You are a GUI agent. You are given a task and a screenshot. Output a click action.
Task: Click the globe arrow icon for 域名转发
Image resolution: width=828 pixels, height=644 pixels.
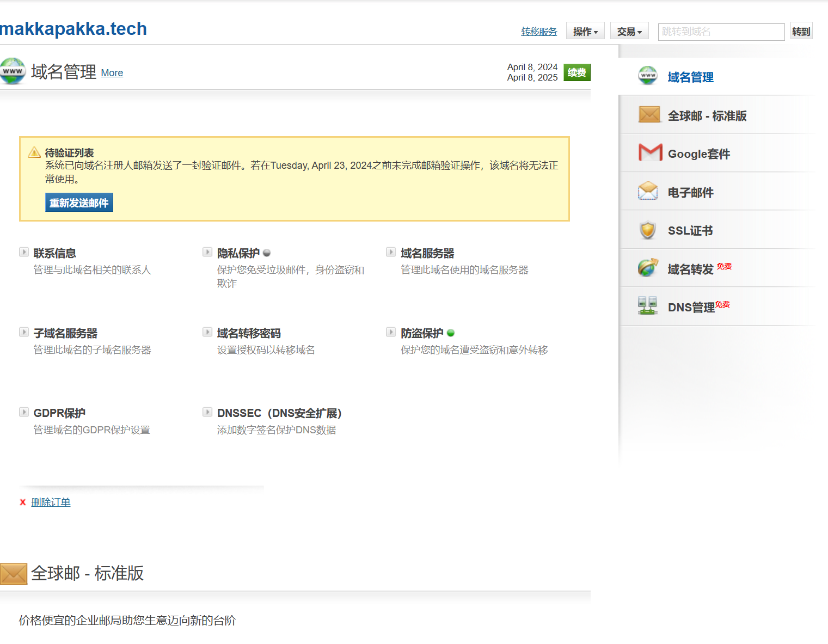coord(648,268)
